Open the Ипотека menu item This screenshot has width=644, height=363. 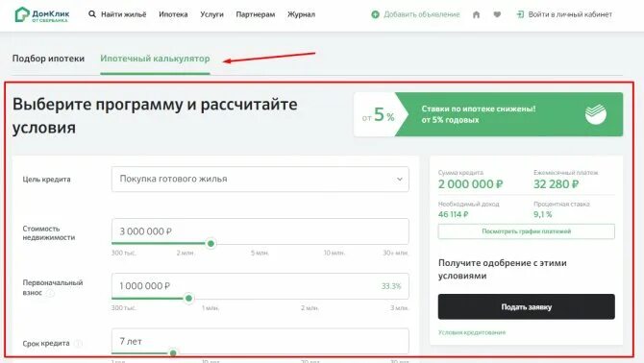click(x=173, y=14)
